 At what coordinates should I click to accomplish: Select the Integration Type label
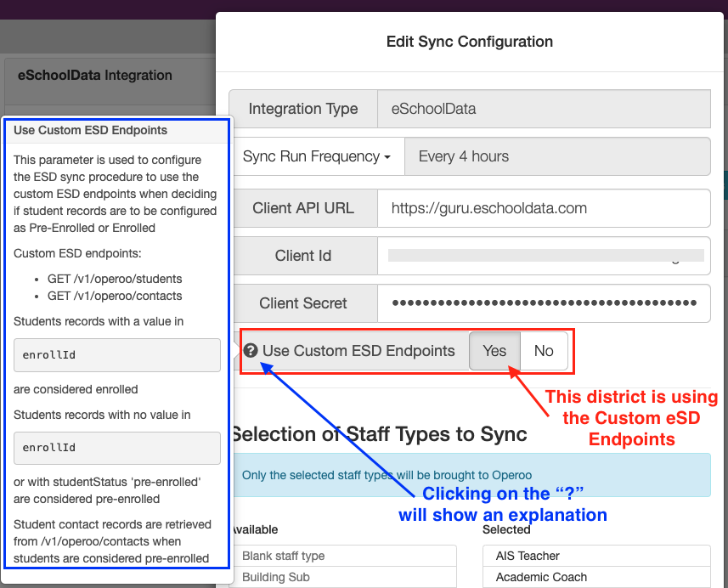click(x=303, y=109)
